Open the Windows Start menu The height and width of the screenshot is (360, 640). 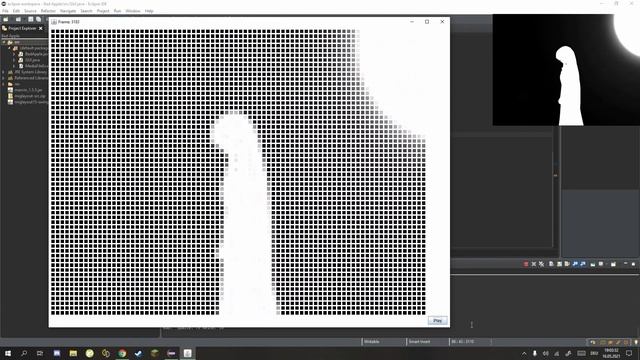[8, 353]
